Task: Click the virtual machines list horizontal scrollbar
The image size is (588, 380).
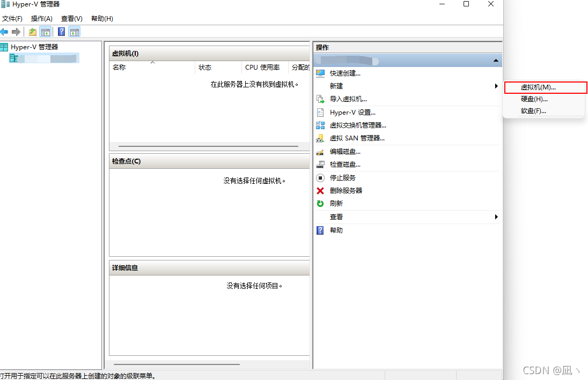Action: pos(209,146)
